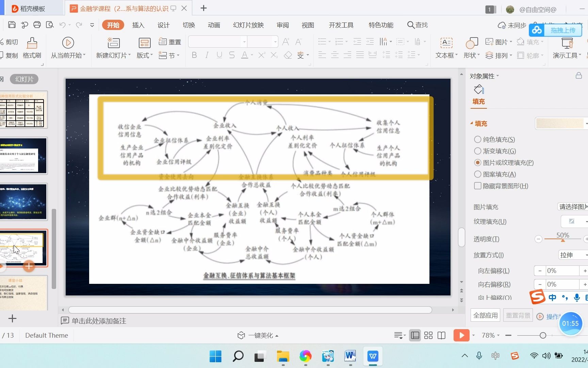This screenshot has width=588, height=368.
Task: Click the fill color preview swatch
Action: click(x=560, y=123)
